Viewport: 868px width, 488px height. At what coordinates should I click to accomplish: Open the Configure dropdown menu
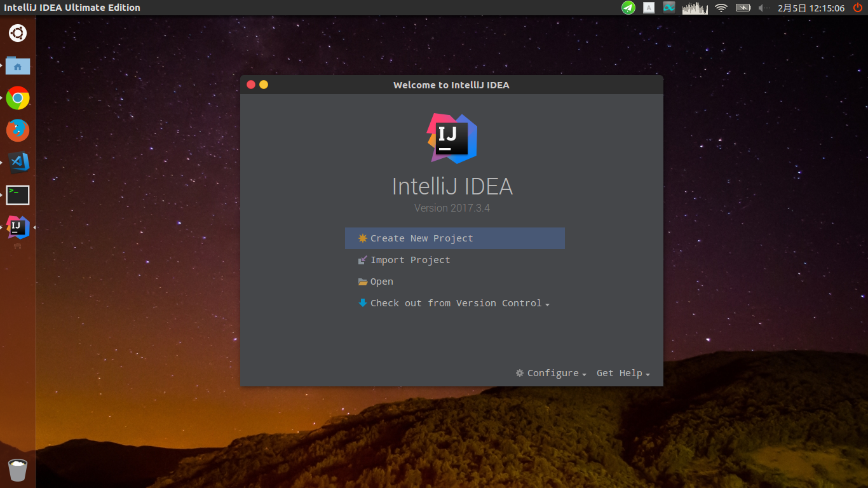pos(552,373)
